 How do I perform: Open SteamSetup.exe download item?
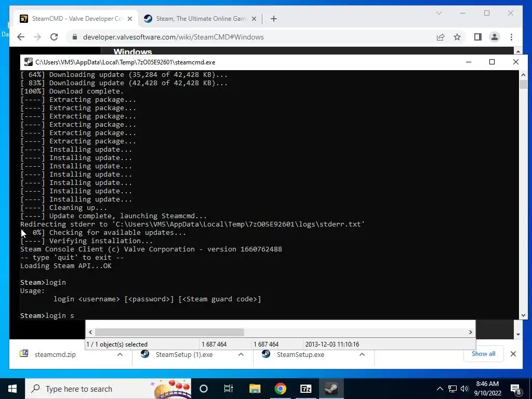click(x=300, y=354)
